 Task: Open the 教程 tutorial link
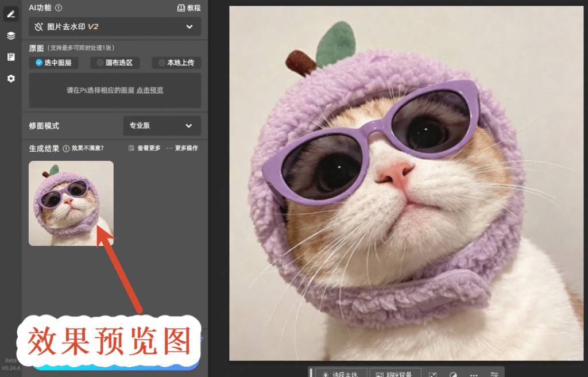pos(189,7)
